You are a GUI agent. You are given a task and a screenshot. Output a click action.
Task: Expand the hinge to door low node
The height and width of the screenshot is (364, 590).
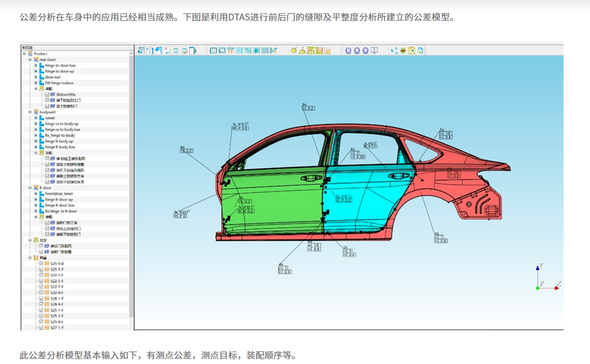click(36, 65)
